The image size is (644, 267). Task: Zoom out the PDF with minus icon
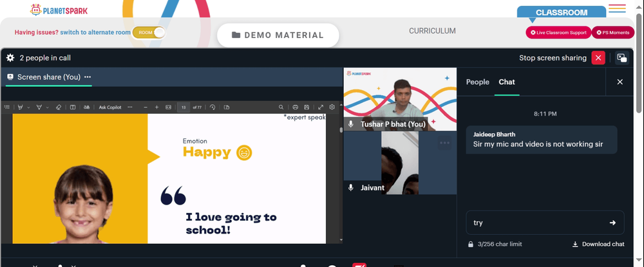(146, 107)
